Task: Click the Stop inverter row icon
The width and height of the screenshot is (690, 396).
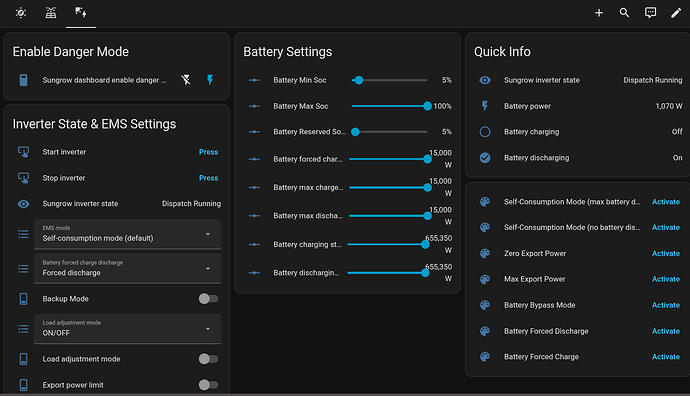Action: click(24, 178)
